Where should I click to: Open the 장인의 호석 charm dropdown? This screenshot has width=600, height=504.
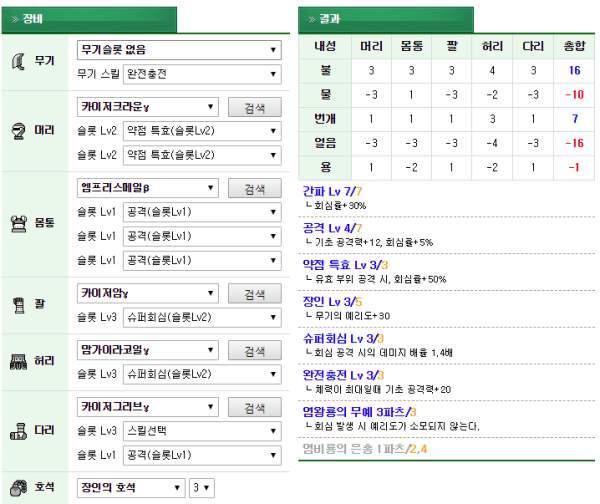click(x=131, y=488)
